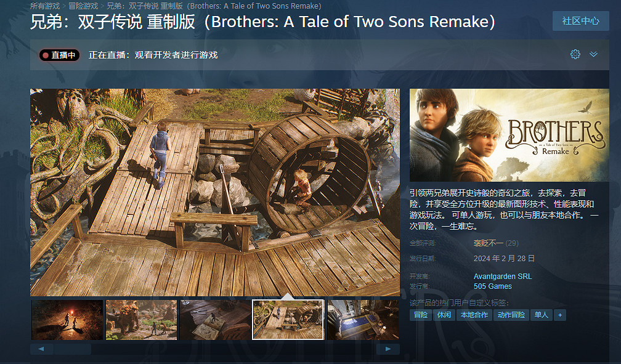Add a tag with the plus button
621x364 pixels.
coord(559,315)
